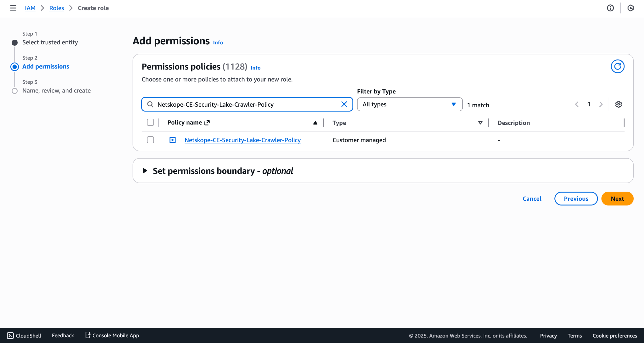This screenshot has height=343, width=644.
Task: Open external link icon beside Policy name
Action: coord(207,123)
